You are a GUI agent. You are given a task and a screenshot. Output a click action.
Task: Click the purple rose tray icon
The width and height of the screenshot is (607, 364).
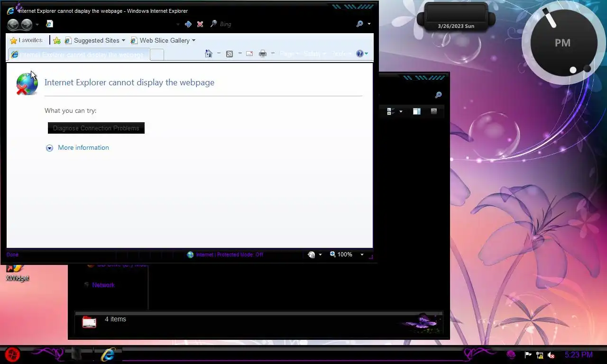click(x=511, y=355)
